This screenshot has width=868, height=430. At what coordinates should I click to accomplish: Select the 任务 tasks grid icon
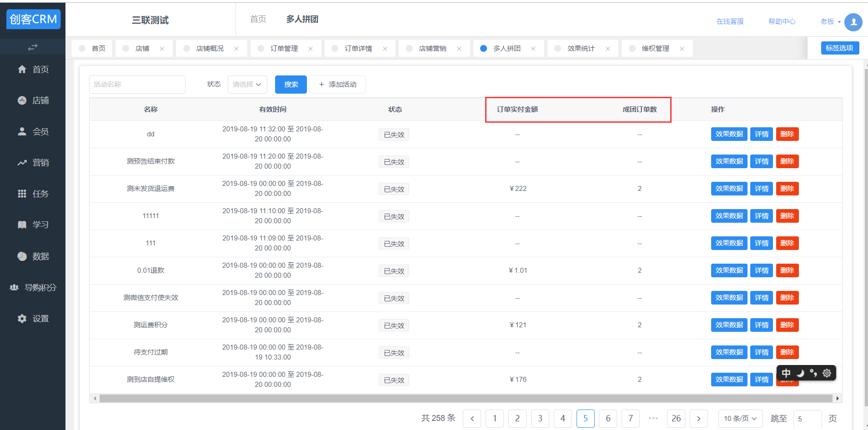(x=22, y=194)
